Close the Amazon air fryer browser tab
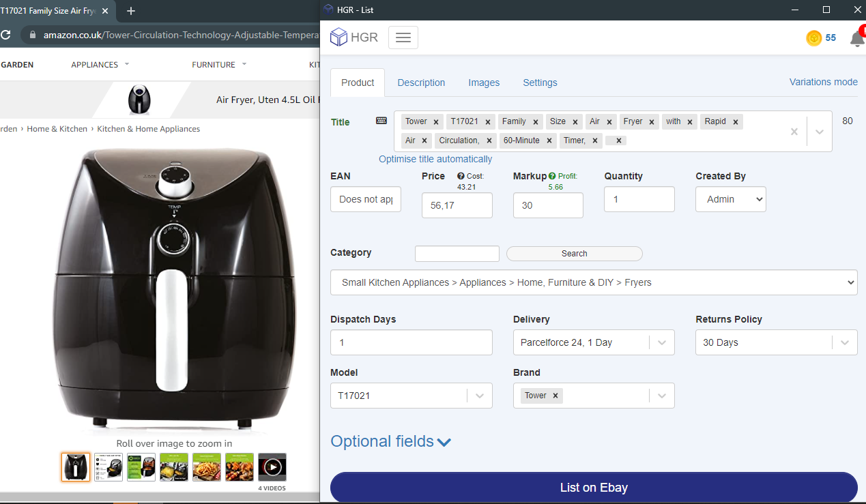866x504 pixels. (x=105, y=11)
